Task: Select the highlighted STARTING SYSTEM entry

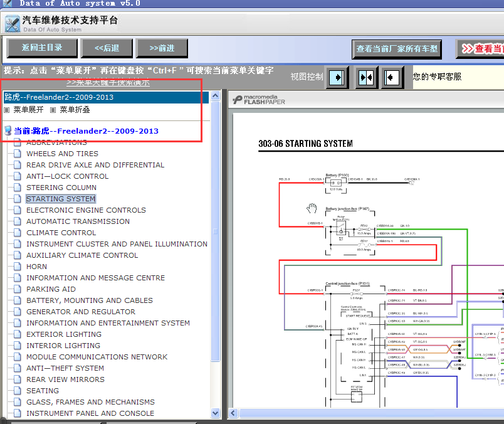Action: pos(61,199)
